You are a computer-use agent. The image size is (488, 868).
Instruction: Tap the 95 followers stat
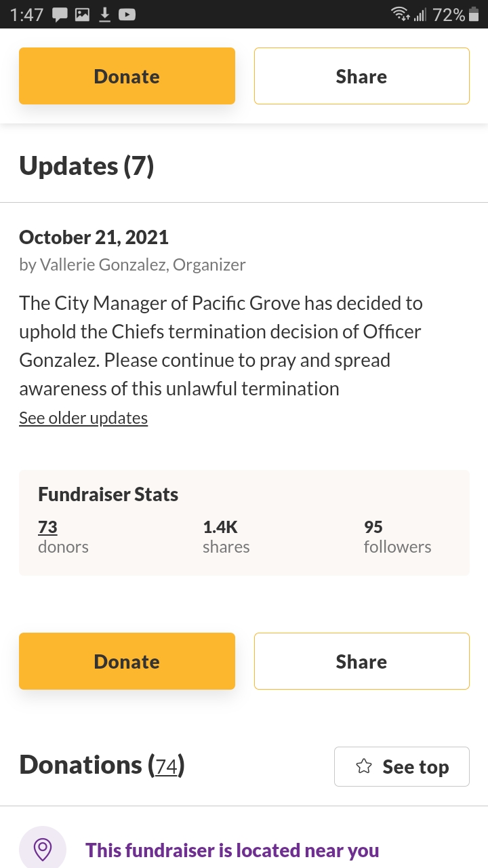(x=397, y=536)
